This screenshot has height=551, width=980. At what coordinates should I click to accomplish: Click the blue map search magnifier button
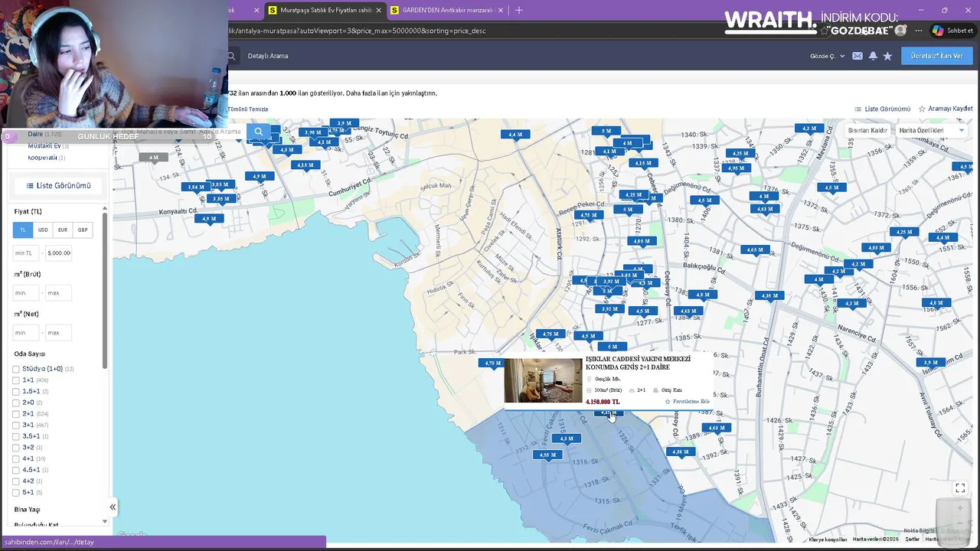click(x=259, y=132)
